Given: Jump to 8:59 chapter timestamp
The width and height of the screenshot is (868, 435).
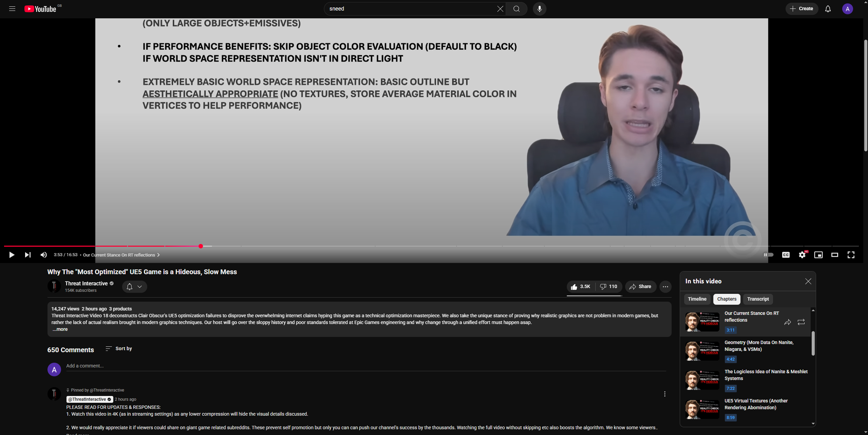Looking at the screenshot, I should pos(730,418).
